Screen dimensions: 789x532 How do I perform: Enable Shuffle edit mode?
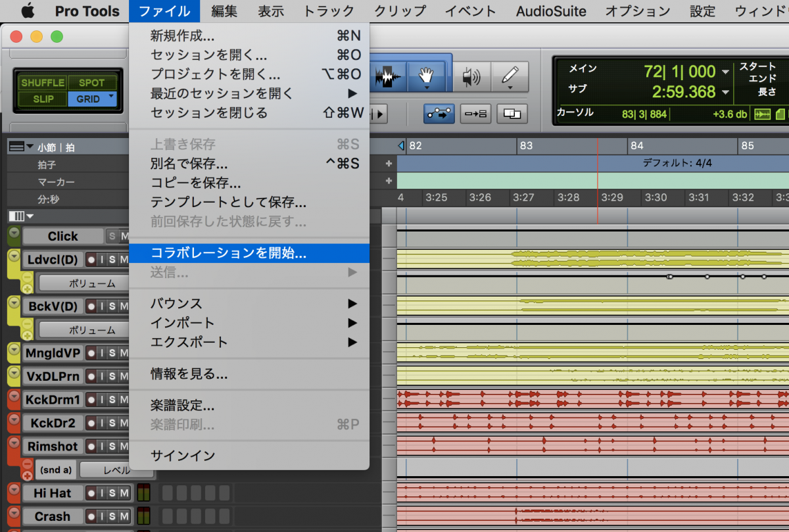[x=43, y=83]
